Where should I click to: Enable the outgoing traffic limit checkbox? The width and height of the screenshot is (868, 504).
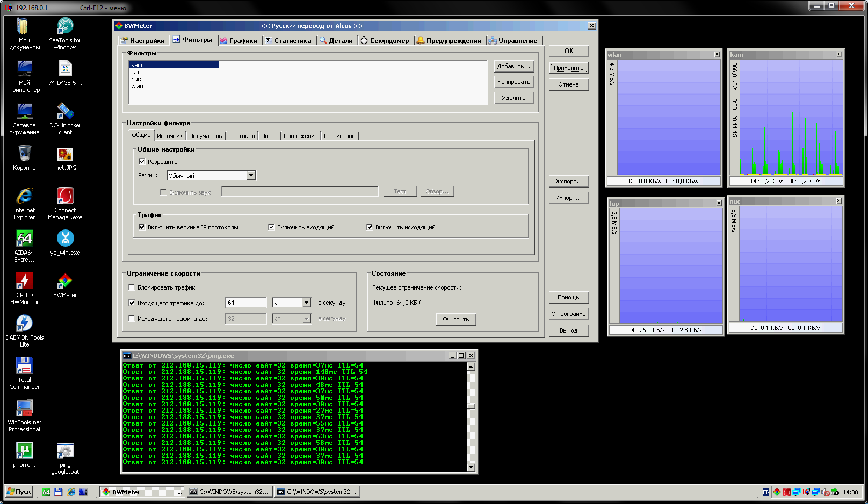point(132,319)
